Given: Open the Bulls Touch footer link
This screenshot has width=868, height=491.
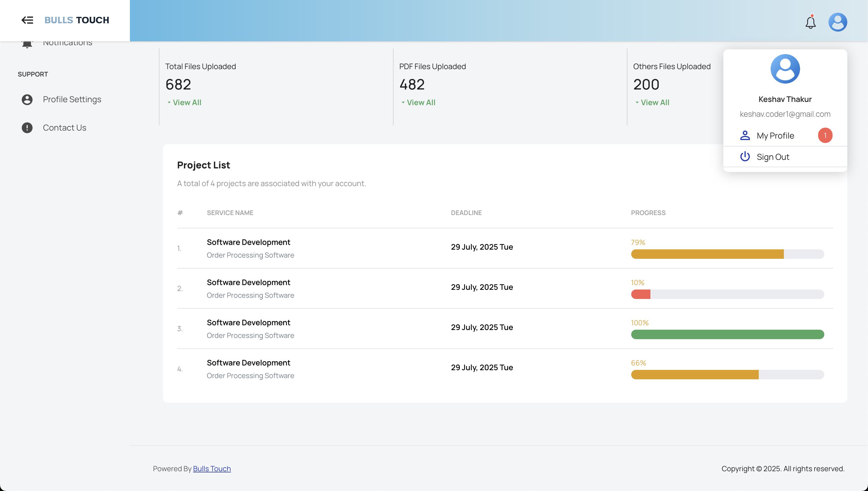Looking at the screenshot, I should [212, 469].
